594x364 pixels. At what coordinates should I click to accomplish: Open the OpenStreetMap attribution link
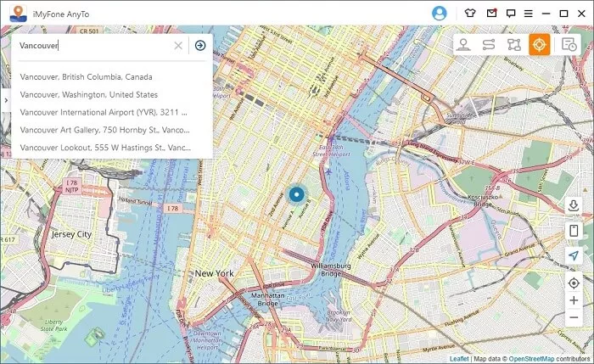pyautogui.click(x=531, y=358)
